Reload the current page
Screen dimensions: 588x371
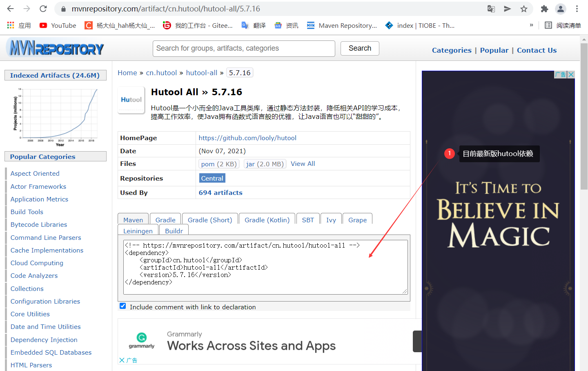point(43,9)
